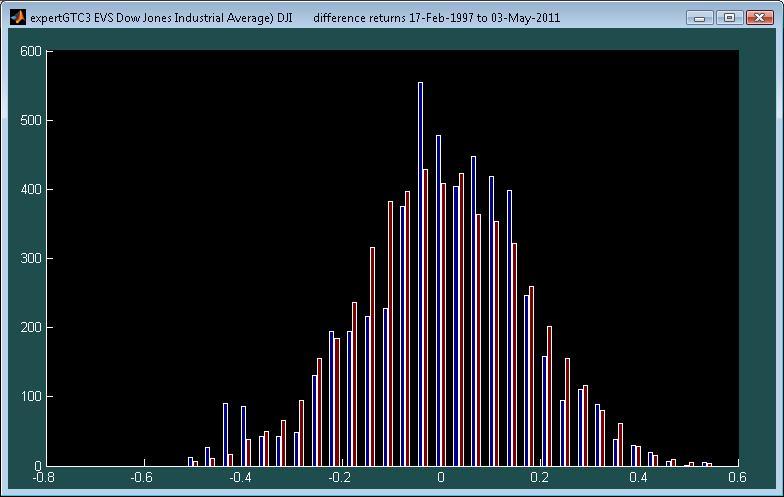Click the y-axis label 200
784x497 pixels.
[x=31, y=328]
